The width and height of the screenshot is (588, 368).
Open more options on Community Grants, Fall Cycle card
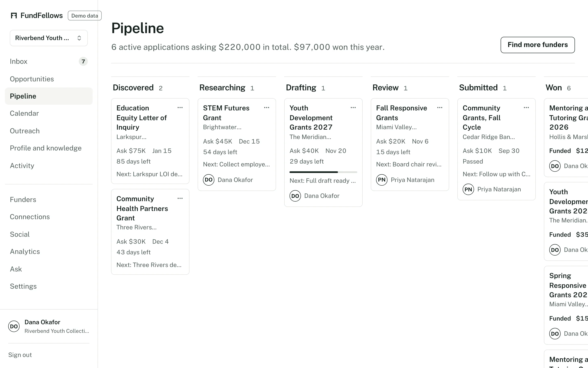[526, 108]
